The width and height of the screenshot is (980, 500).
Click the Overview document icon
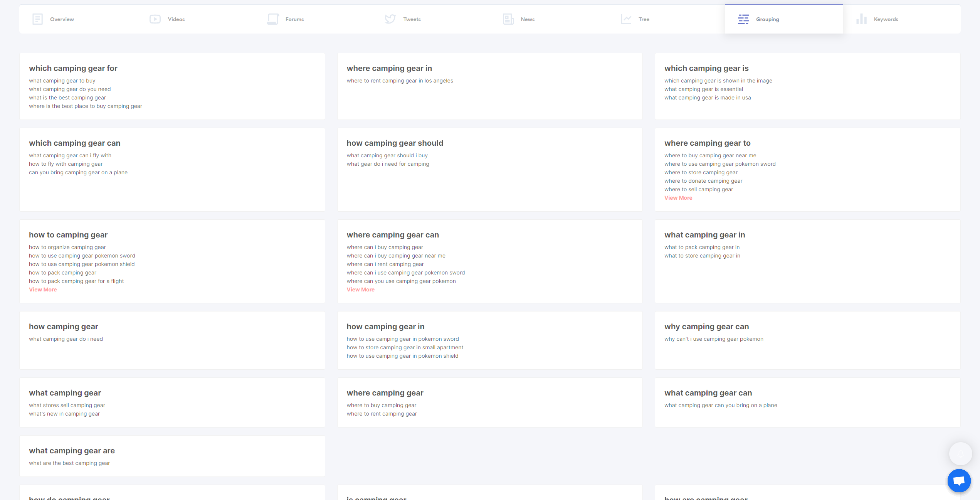click(37, 19)
